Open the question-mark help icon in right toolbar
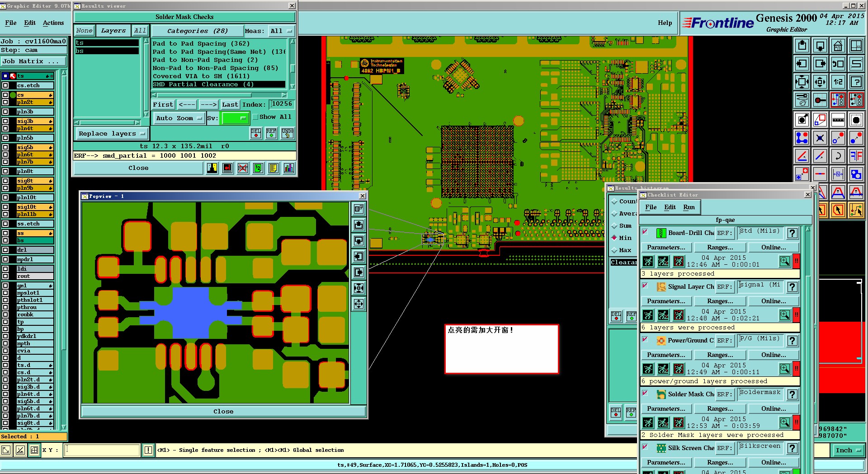The width and height of the screenshot is (868, 474). 856,82
